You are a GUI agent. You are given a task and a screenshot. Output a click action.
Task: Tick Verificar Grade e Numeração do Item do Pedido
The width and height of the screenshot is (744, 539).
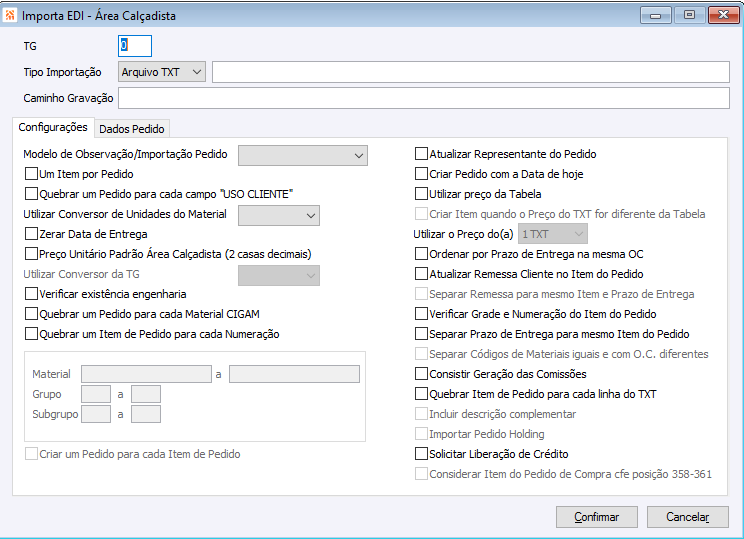421,314
